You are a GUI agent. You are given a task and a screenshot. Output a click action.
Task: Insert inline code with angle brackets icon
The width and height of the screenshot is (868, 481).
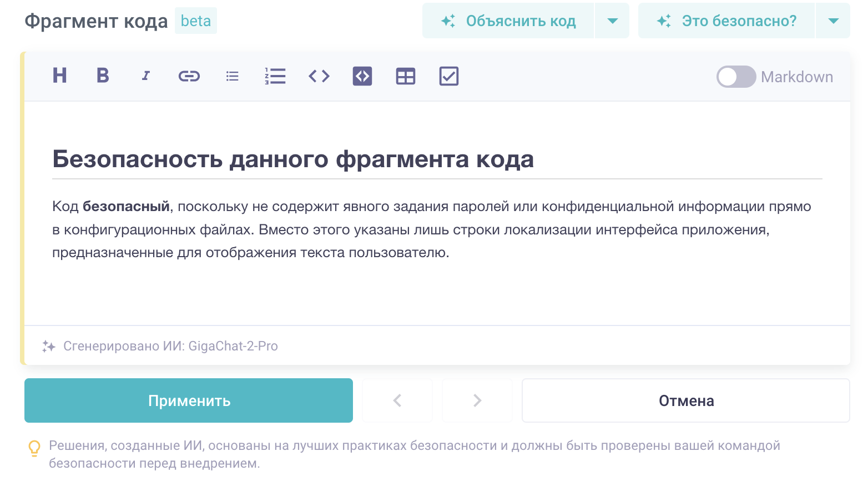click(319, 76)
